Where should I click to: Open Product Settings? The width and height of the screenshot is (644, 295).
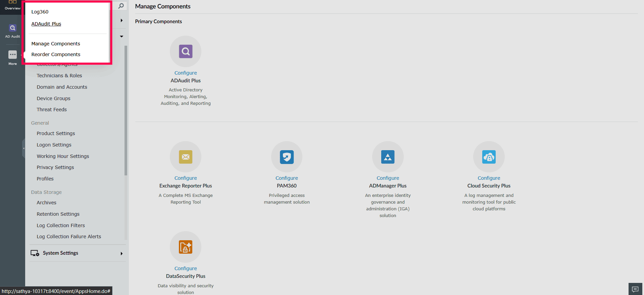[x=56, y=133]
